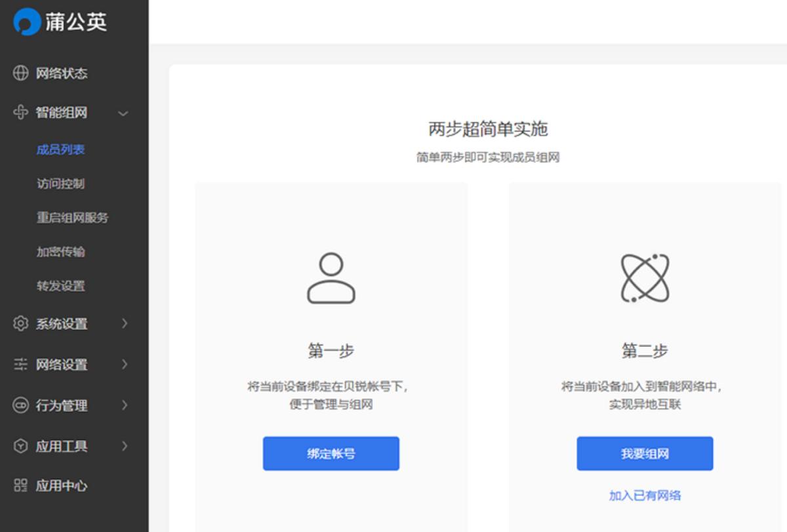Open the 加入已有网络 link
Screen dimensions: 787x532
645,496
